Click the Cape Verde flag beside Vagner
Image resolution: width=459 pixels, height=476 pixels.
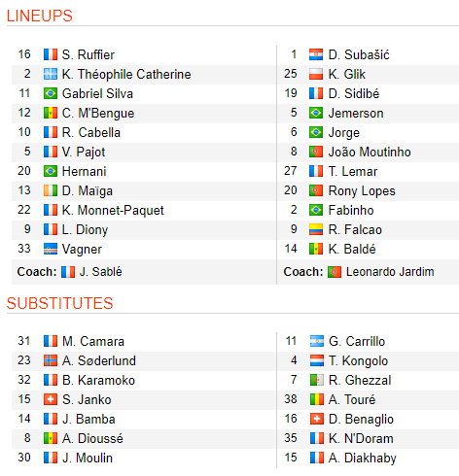(x=51, y=249)
